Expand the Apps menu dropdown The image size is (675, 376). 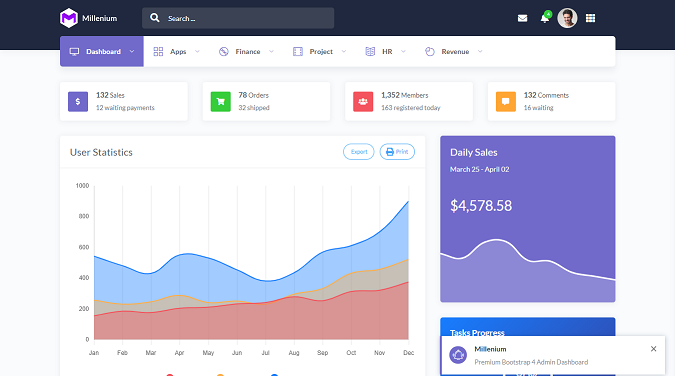click(176, 51)
